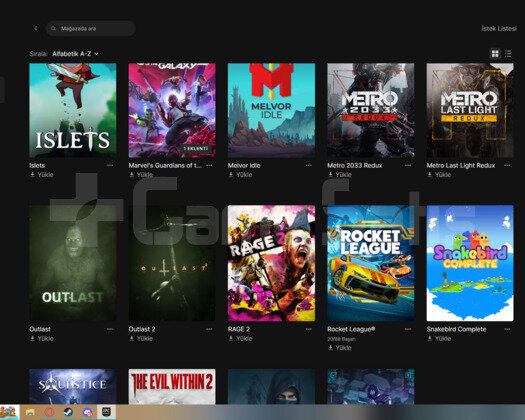Open the İstek Listesi link
The image size is (525, 420).
(x=499, y=28)
